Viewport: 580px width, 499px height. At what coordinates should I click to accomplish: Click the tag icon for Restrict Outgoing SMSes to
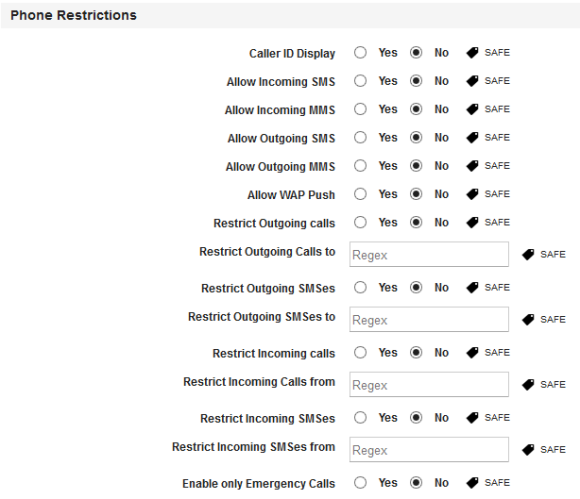(x=528, y=320)
